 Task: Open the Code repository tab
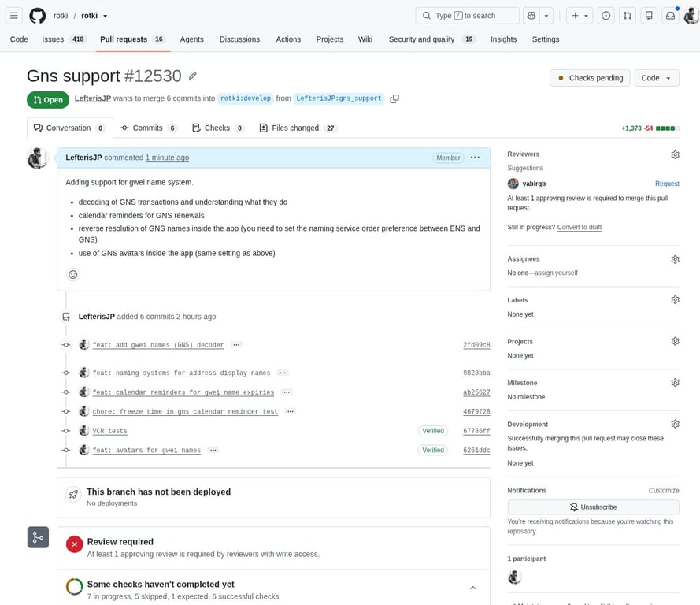pos(19,39)
